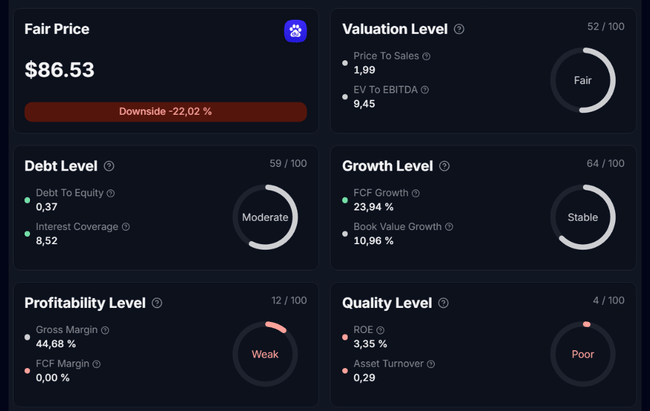Open the Valuation Level help icon

tap(459, 30)
